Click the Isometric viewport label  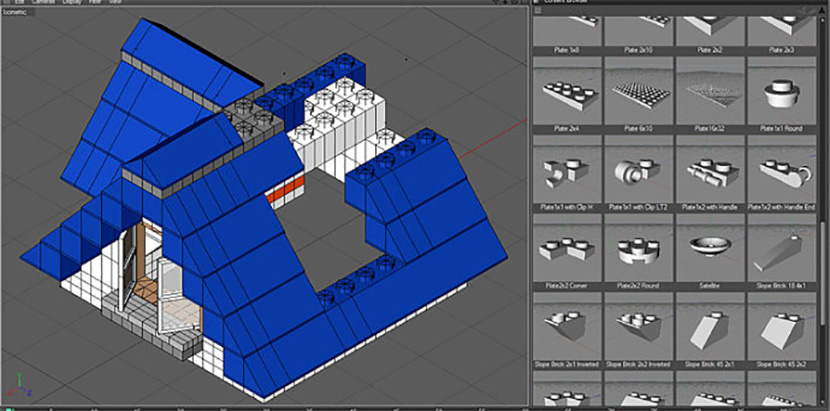click(15, 12)
